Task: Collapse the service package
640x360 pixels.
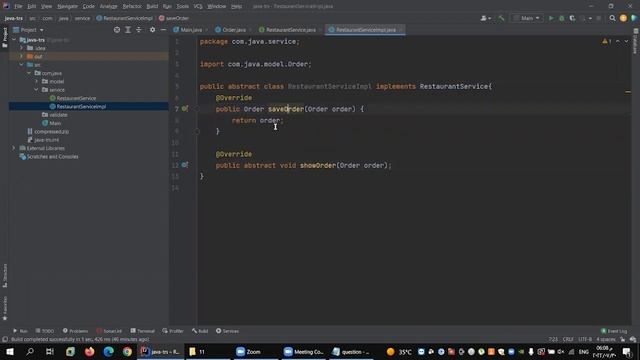Action: (x=36, y=90)
